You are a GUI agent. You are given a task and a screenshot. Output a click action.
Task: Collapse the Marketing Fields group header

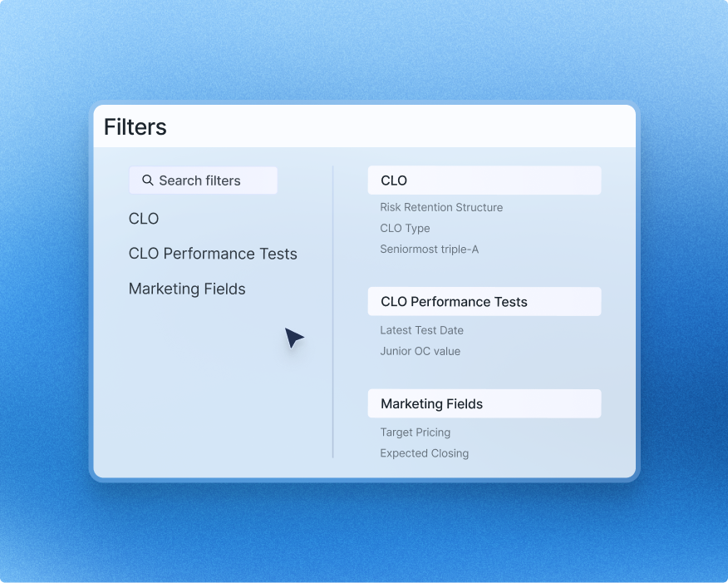pos(485,403)
